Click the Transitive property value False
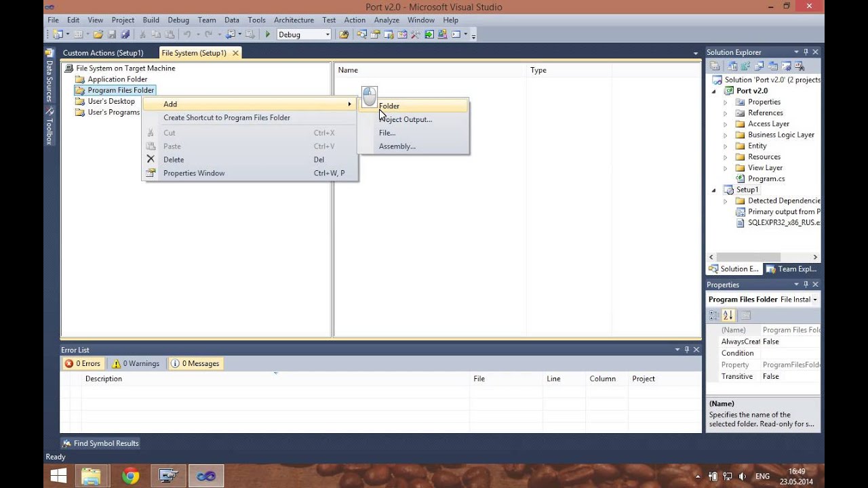 791,376
